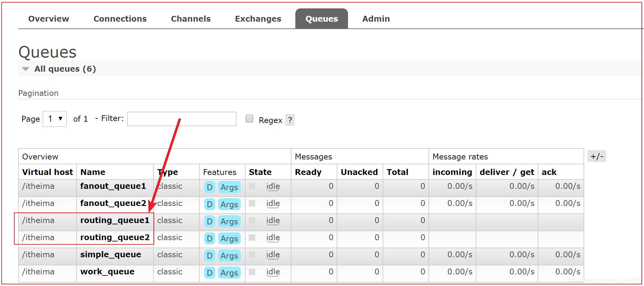
Task: Click the classic type of simple_queue
Action: coord(170,255)
